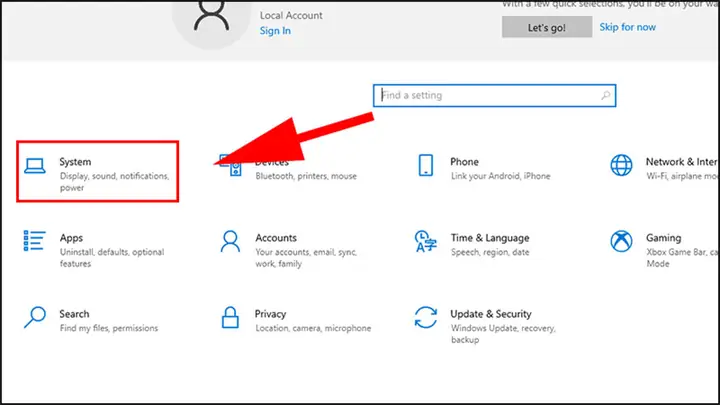Open the Time & Language icon
This screenshot has width=720, height=405.
pyautogui.click(x=425, y=242)
